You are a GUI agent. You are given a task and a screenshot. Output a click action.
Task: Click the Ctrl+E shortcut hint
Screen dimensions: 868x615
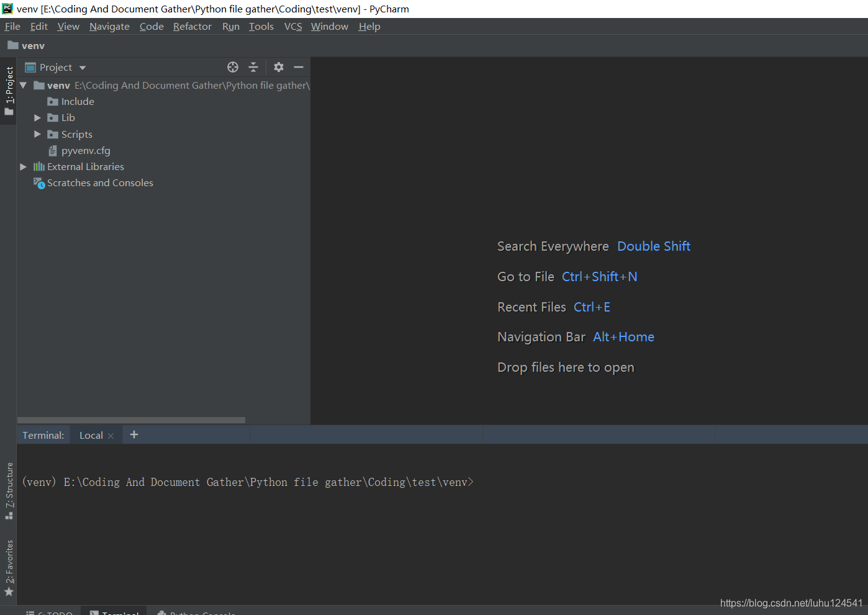point(592,307)
